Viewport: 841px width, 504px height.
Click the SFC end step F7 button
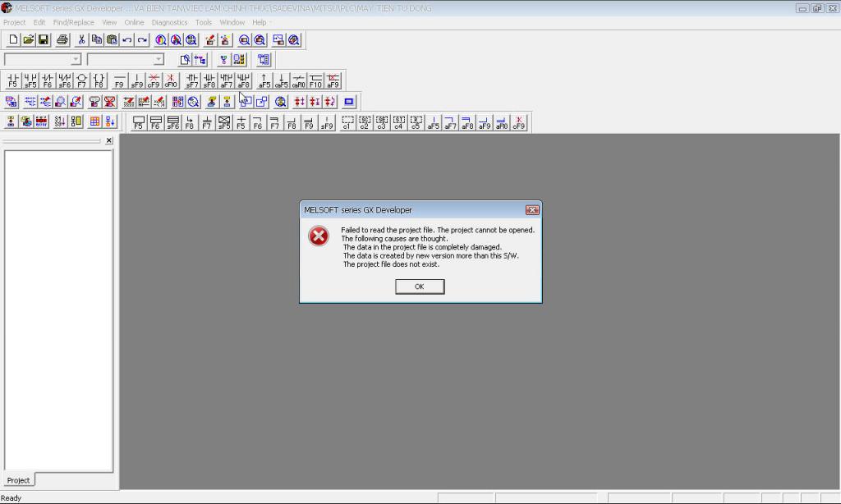[206, 123]
